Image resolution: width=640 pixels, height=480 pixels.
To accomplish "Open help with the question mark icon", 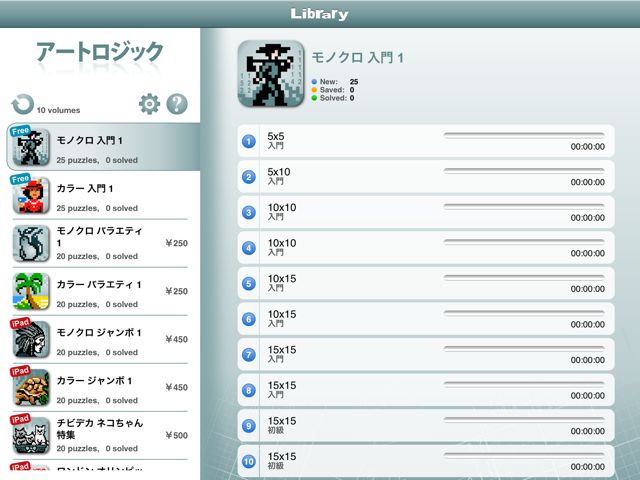I will 177,104.
